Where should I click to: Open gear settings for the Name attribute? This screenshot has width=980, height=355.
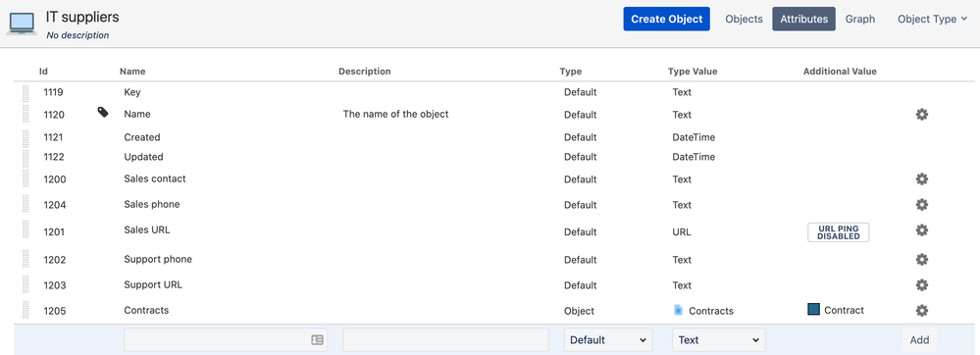[921, 115]
